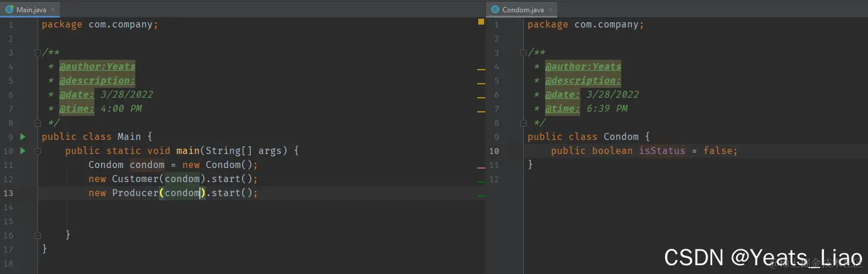Run main method using line 10 gutter arrow
This screenshot has height=274, width=868.
point(23,150)
